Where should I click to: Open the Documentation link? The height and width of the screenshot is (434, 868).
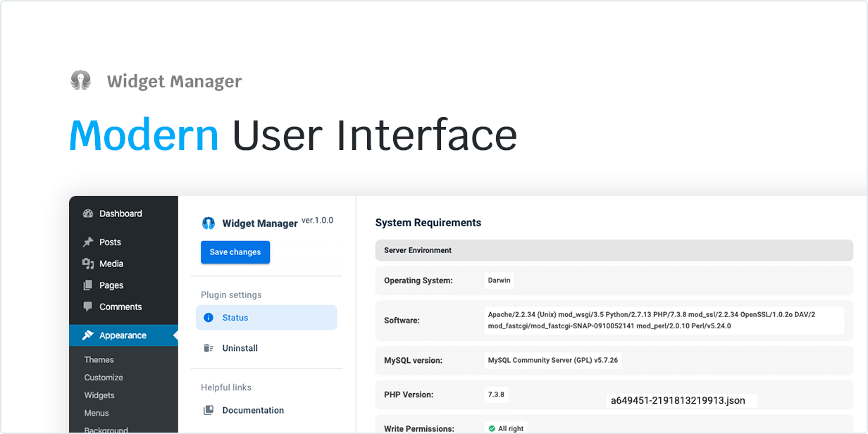pyautogui.click(x=254, y=410)
